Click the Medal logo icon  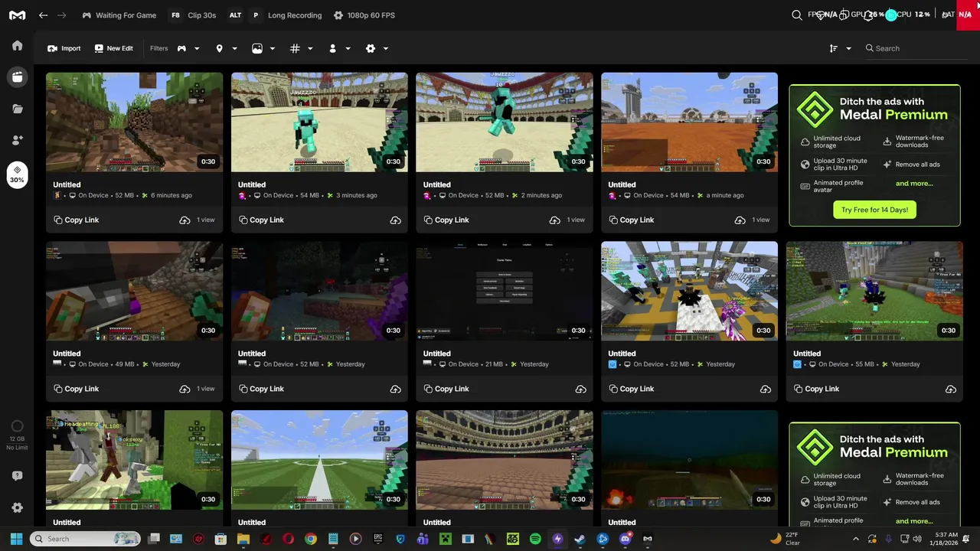point(17,15)
